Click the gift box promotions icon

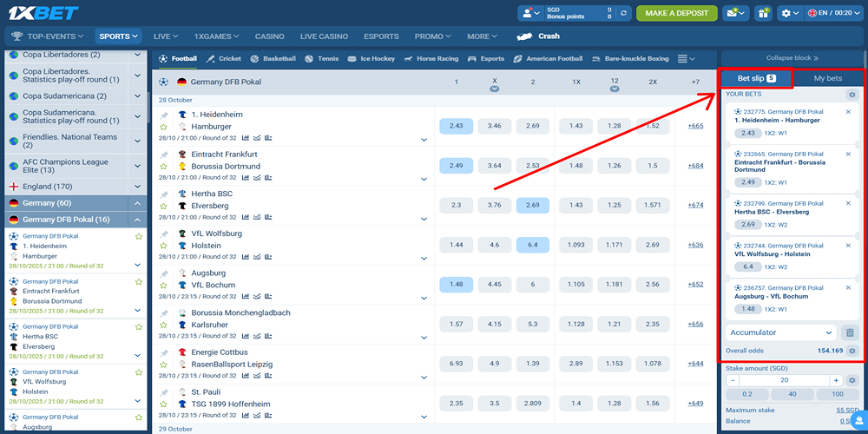point(763,13)
